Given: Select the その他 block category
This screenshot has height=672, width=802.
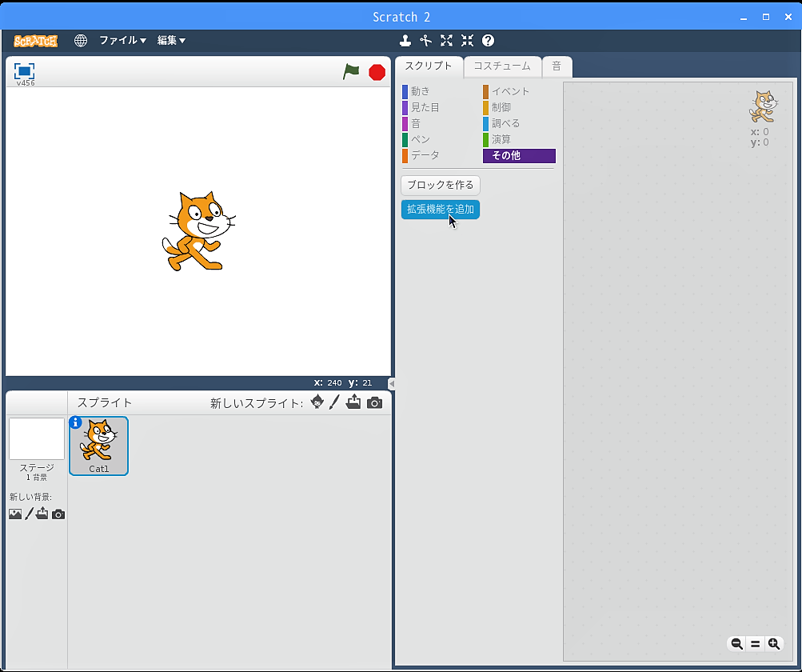Looking at the screenshot, I should pos(519,155).
